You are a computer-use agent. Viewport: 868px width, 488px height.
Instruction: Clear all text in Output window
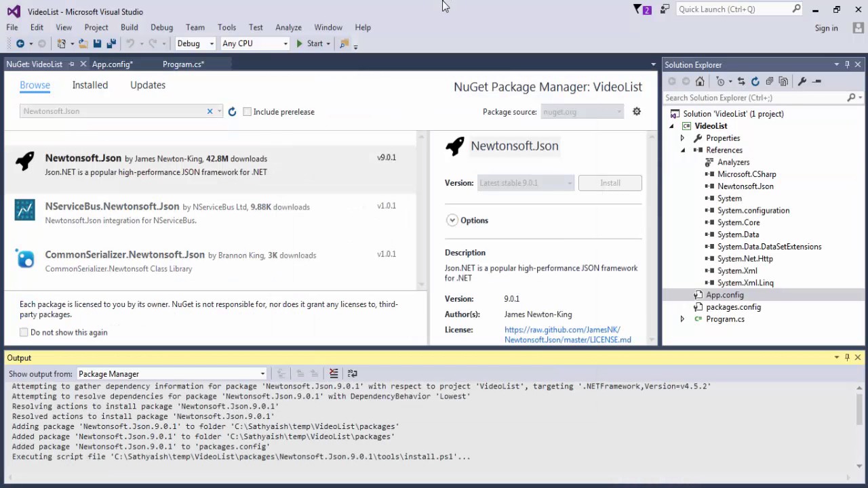334,373
